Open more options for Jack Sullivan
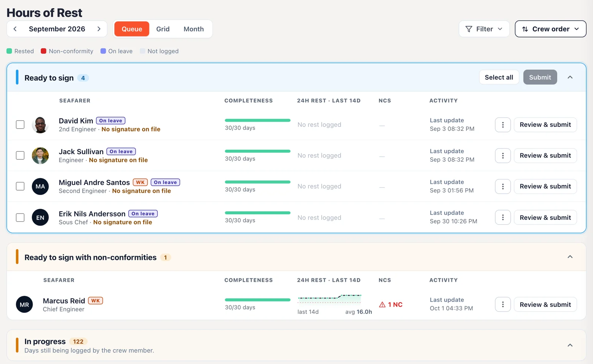 coord(503,156)
